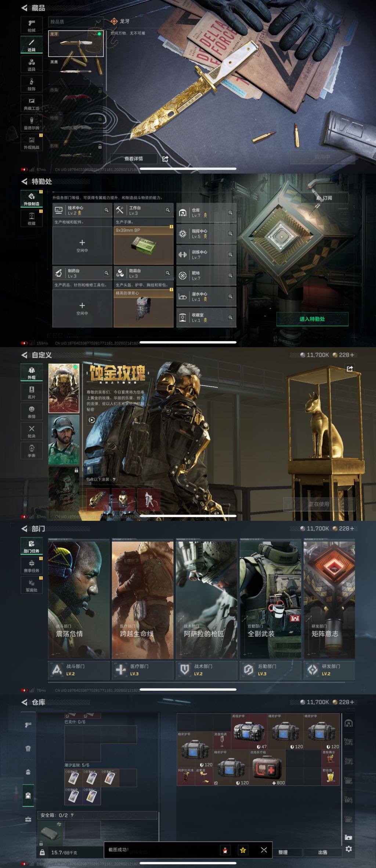The width and height of the screenshot is (376, 868).
Task: Inspect 指挥中心 using its magnifier icon
Action: tap(230, 233)
